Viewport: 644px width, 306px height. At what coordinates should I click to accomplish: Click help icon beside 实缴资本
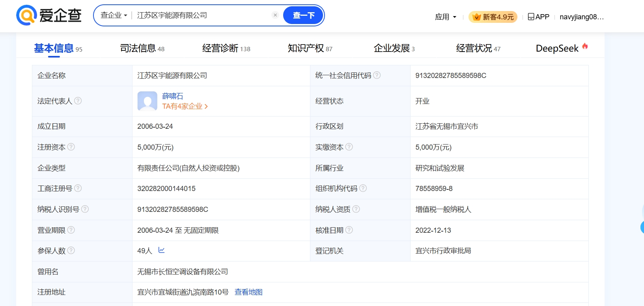tap(349, 147)
